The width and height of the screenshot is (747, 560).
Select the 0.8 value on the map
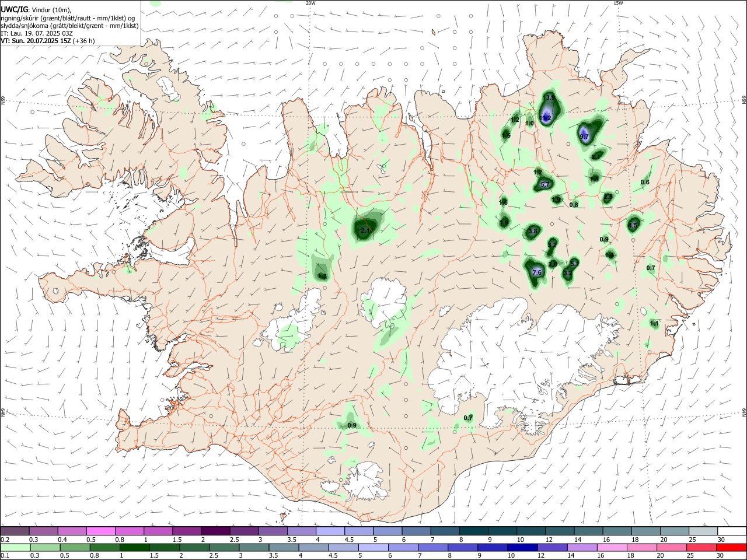pyautogui.click(x=574, y=205)
